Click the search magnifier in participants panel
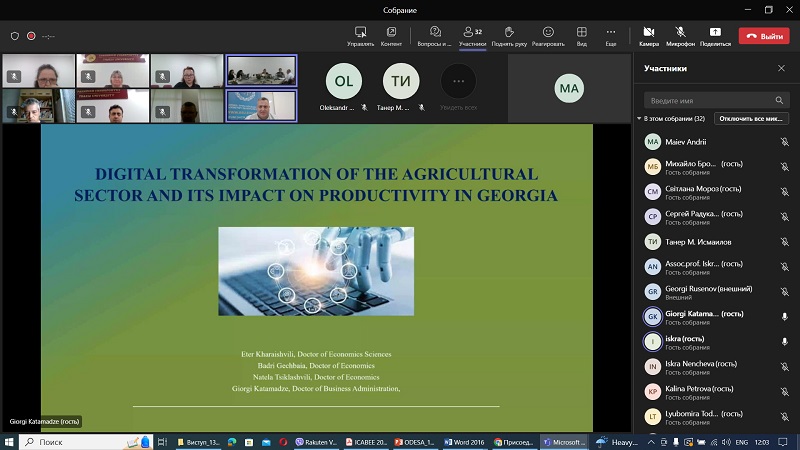Viewport: 800px width, 450px height. (x=780, y=101)
